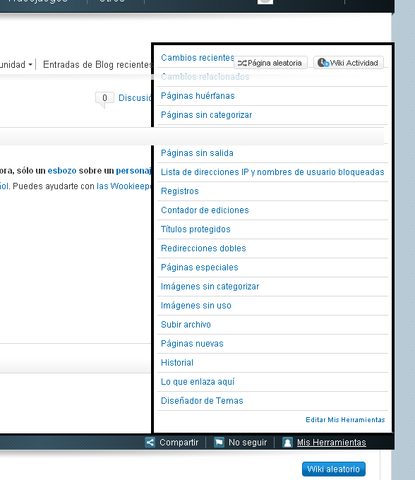Open Entradas de Blog recientes
415x480 pixels.
point(97,65)
